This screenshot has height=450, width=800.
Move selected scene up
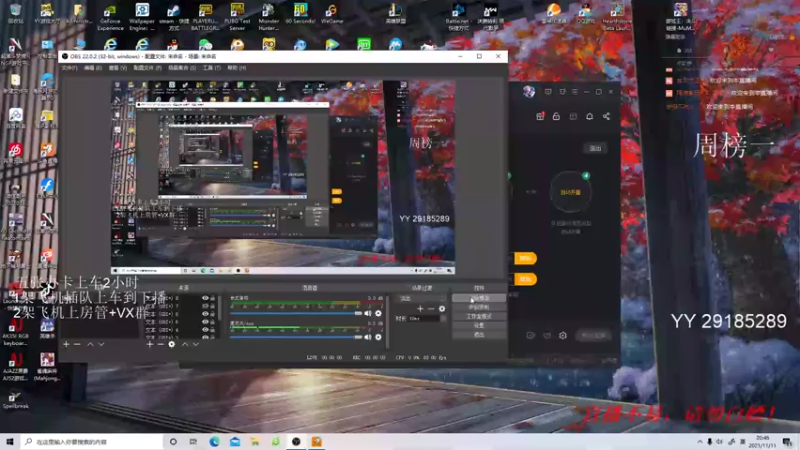click(90, 344)
